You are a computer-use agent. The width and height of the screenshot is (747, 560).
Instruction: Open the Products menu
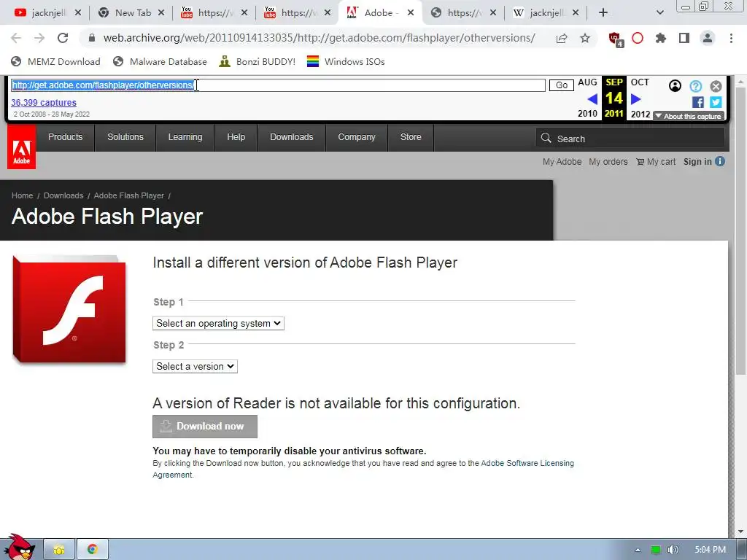pos(65,137)
